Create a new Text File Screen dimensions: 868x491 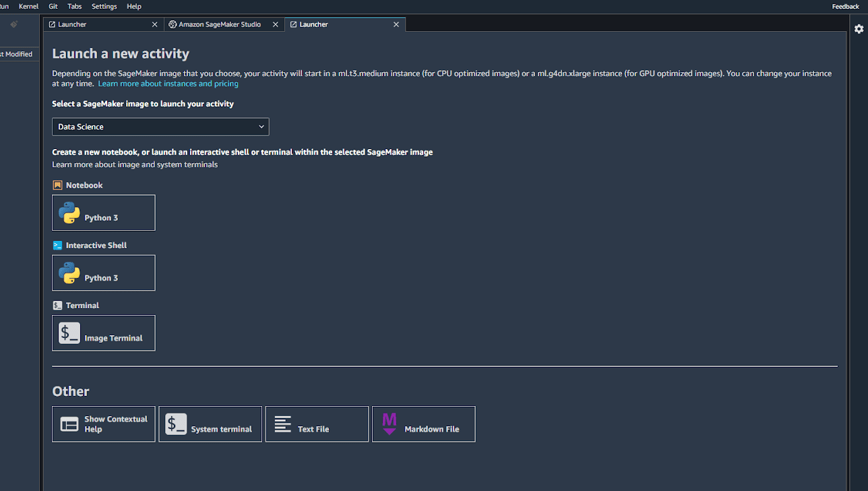pyautogui.click(x=316, y=424)
